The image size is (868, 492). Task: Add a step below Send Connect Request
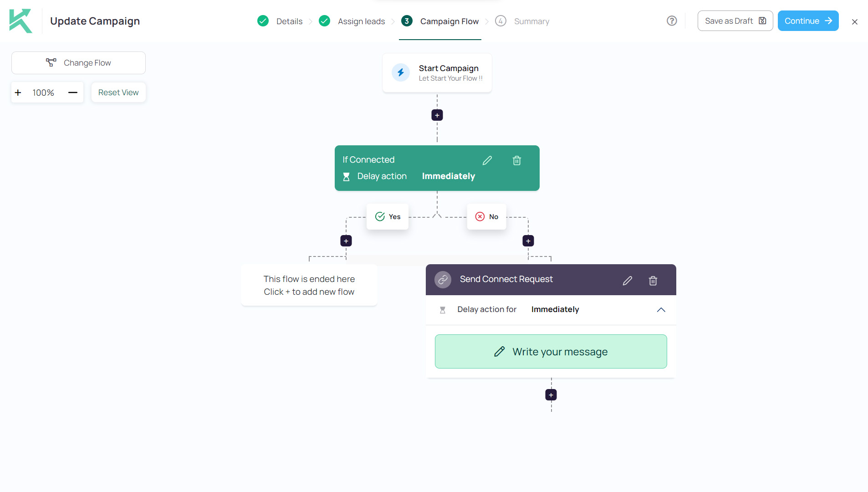tap(551, 395)
